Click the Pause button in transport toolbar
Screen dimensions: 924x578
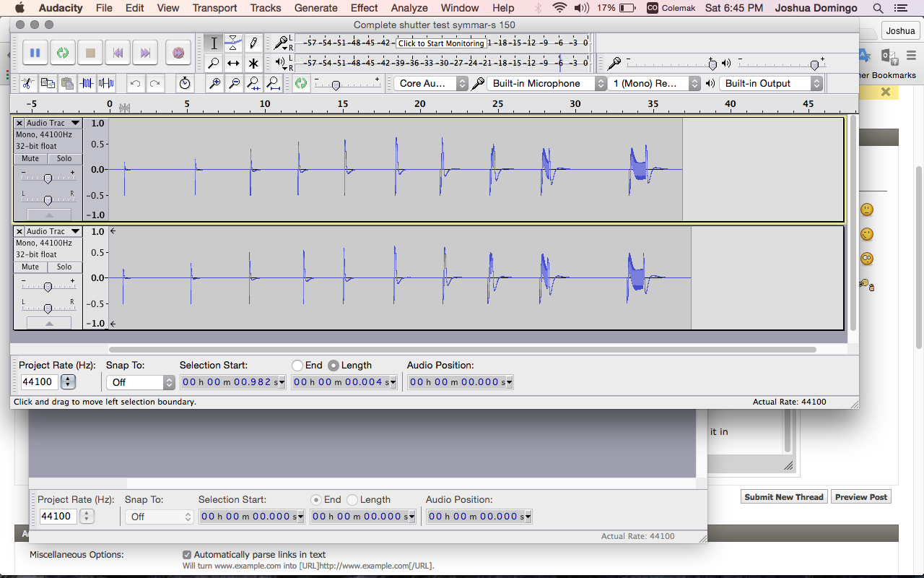[35, 53]
